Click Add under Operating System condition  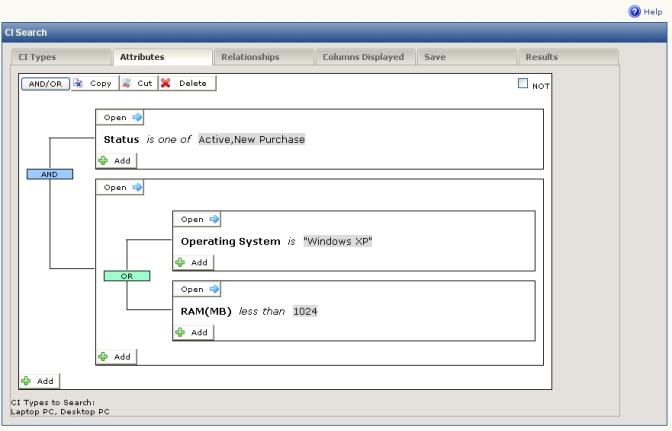tap(193, 262)
